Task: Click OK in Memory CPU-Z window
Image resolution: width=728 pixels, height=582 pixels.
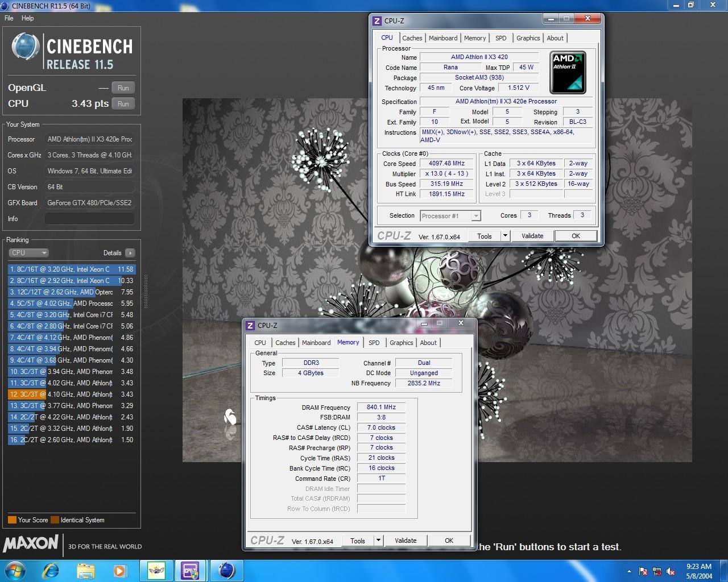Action: click(x=449, y=541)
